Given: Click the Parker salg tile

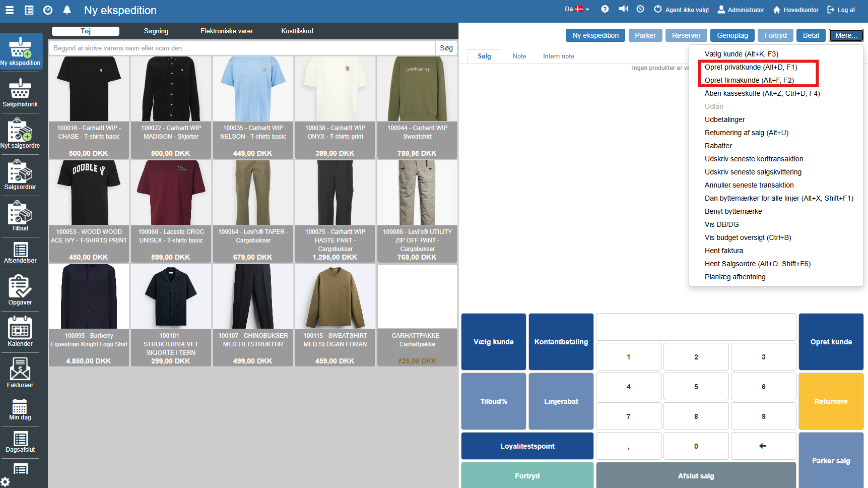Looking at the screenshot, I should pyautogui.click(x=831, y=460).
